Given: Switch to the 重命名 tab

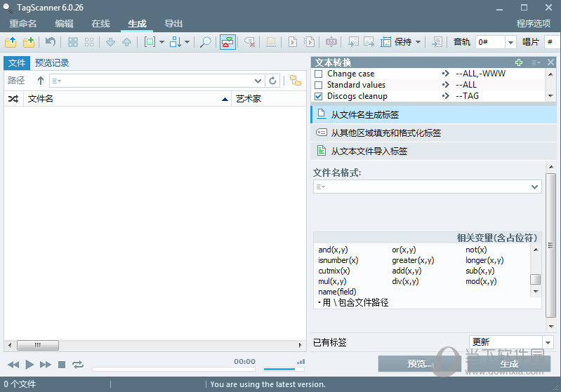Looking at the screenshot, I should [23, 24].
